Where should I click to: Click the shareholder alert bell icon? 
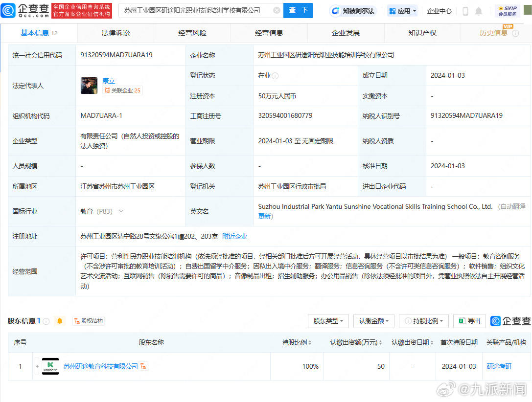60,321
